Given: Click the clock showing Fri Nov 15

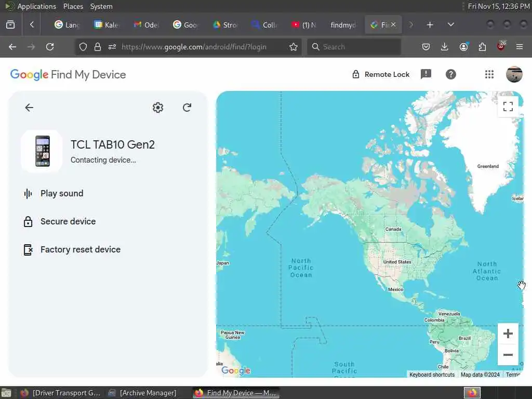Looking at the screenshot, I should pos(498,6).
